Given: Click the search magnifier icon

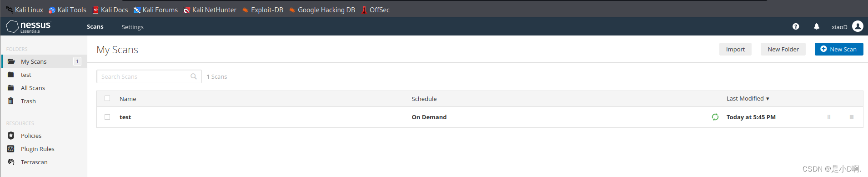Looking at the screenshot, I should [194, 76].
